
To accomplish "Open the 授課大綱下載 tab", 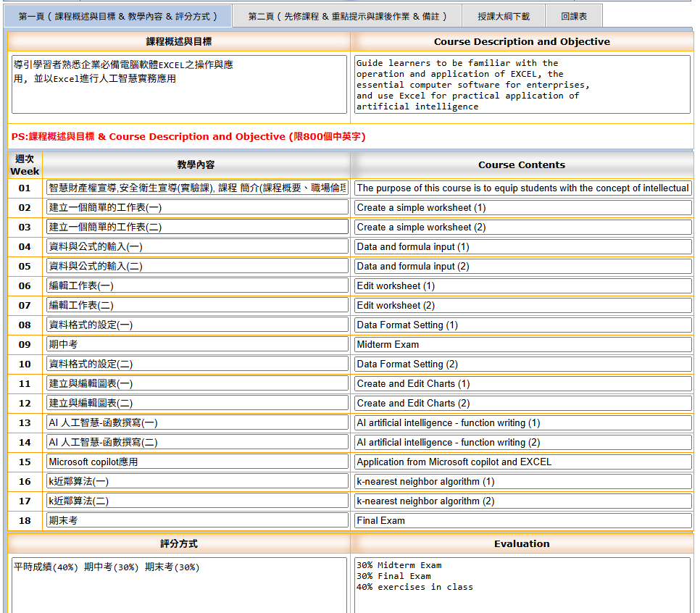I will (503, 16).
